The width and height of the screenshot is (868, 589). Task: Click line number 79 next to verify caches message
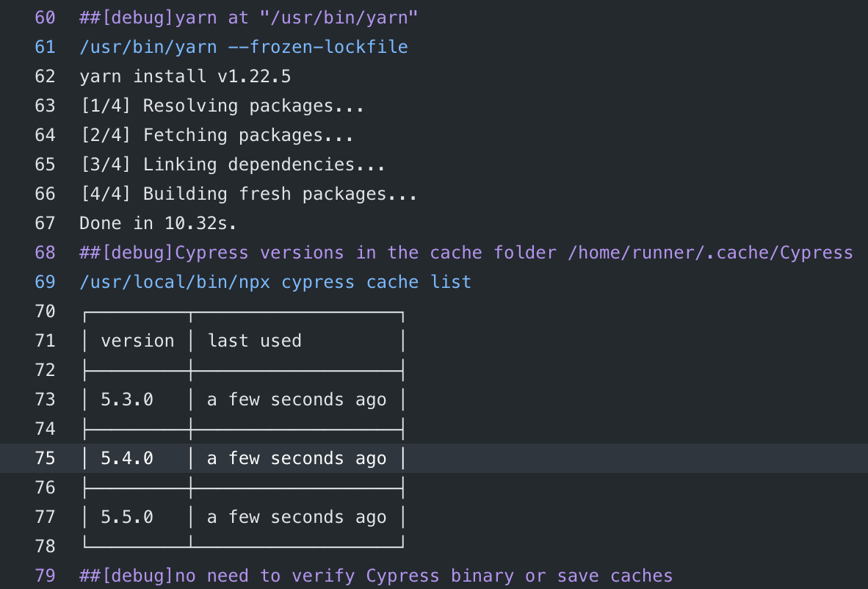[45, 575]
